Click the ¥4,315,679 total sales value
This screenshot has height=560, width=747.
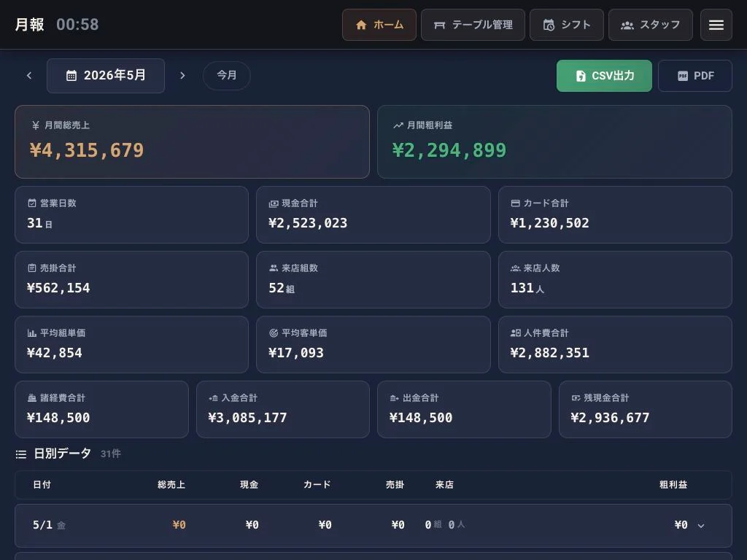tap(87, 150)
